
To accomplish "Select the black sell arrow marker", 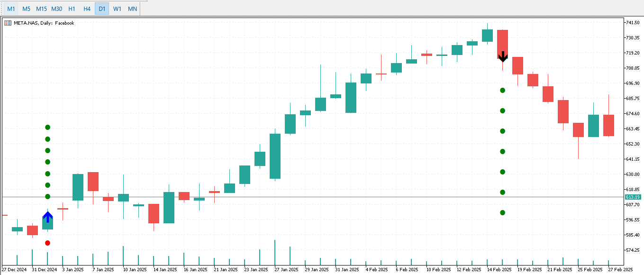I will pos(503,56).
